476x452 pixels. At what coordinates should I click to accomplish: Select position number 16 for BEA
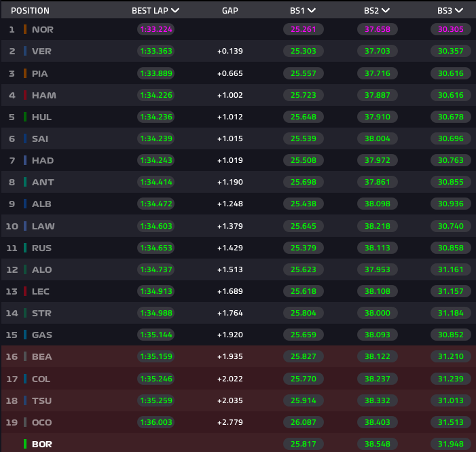(12, 356)
